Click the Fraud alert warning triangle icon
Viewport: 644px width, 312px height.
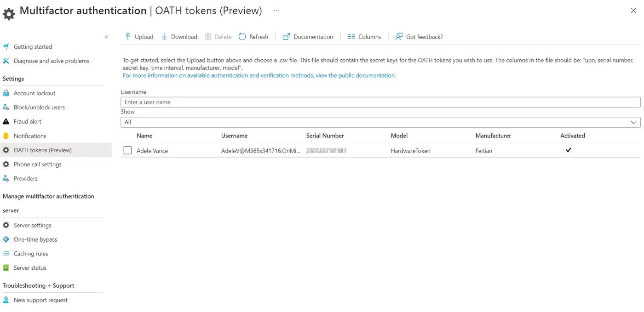click(6, 121)
